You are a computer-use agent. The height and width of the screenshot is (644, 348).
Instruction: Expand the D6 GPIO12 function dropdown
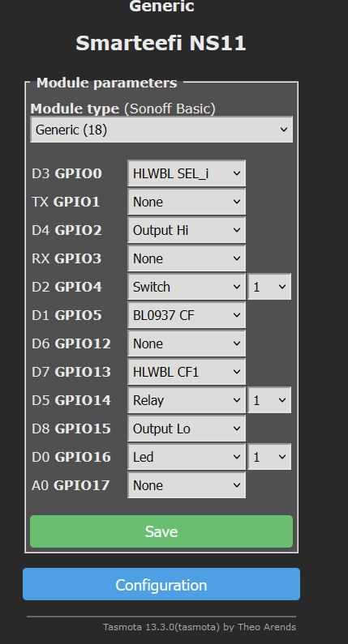point(187,343)
